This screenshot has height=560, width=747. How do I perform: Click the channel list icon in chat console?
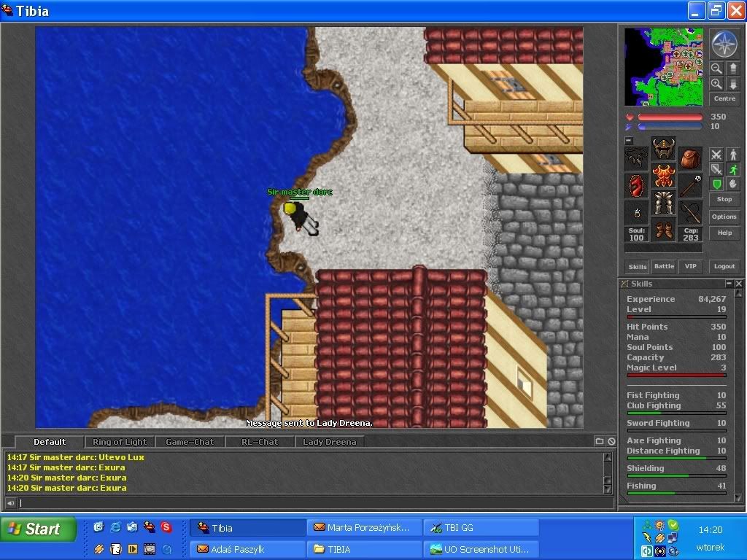coord(600,441)
